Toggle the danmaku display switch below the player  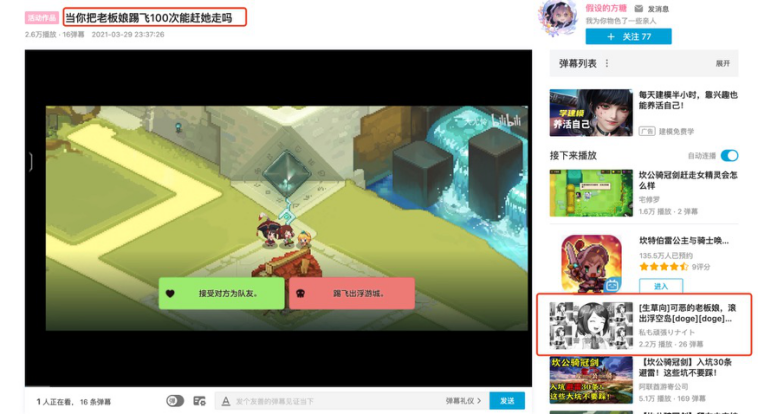[175, 401]
